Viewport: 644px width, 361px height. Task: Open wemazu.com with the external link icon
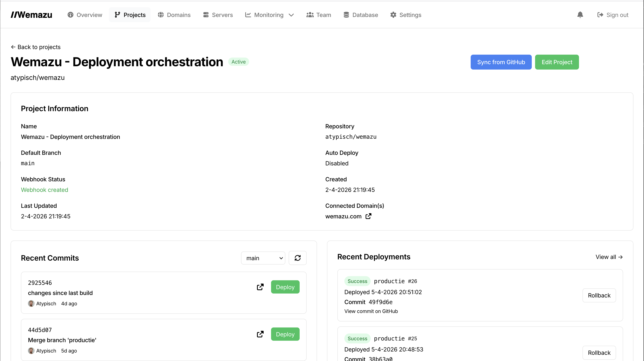pyautogui.click(x=368, y=216)
